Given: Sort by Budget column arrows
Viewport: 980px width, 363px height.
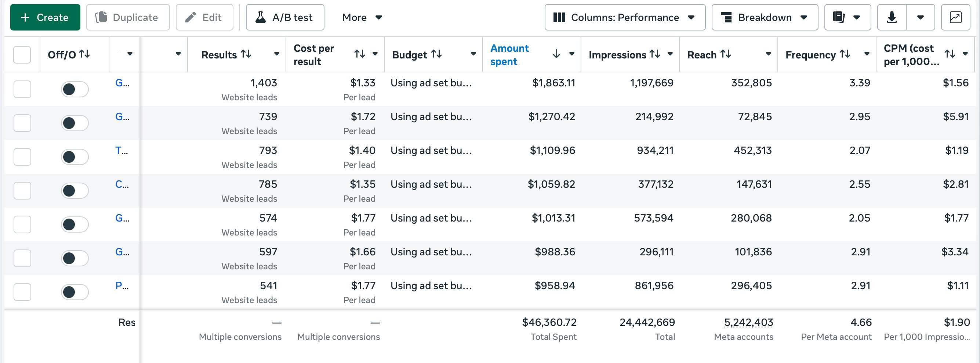Looking at the screenshot, I should [x=436, y=54].
